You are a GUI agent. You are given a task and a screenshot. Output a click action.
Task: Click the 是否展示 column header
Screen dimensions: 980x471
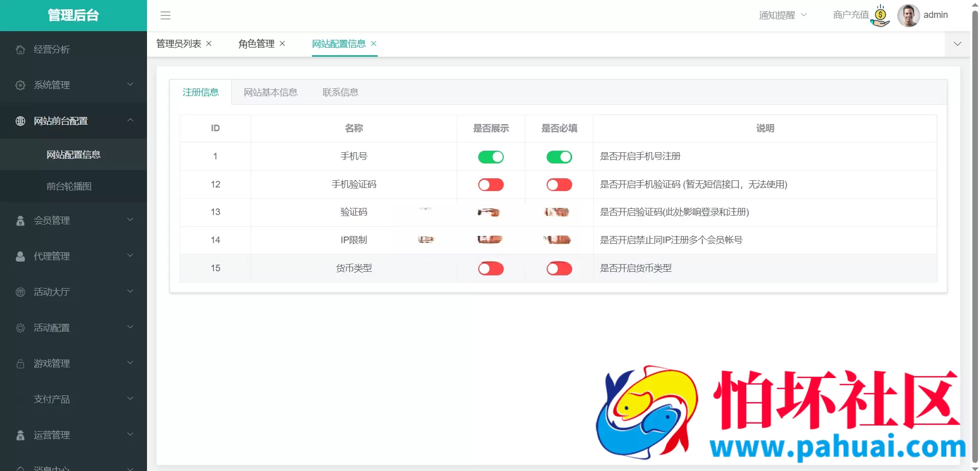pos(491,128)
